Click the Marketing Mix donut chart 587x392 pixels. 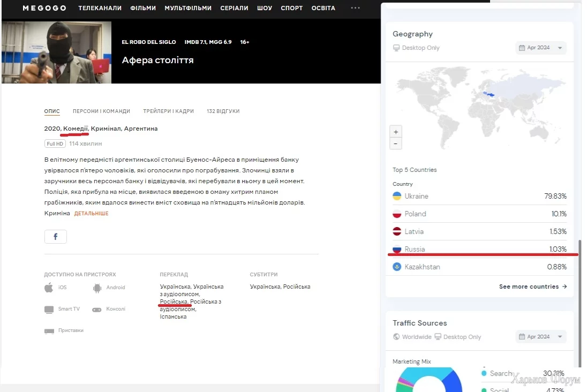point(429,380)
